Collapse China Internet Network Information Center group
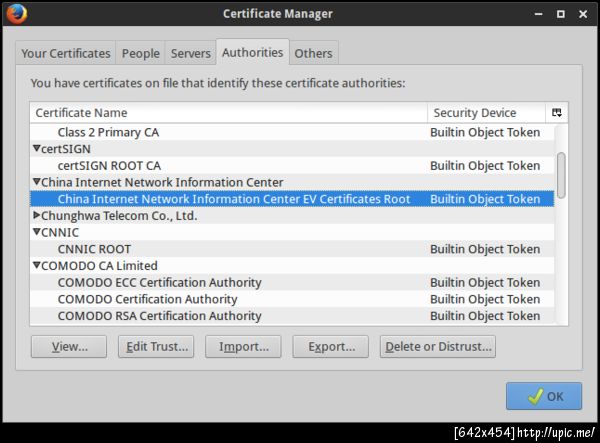The height and width of the screenshot is (443, 600). (37, 182)
